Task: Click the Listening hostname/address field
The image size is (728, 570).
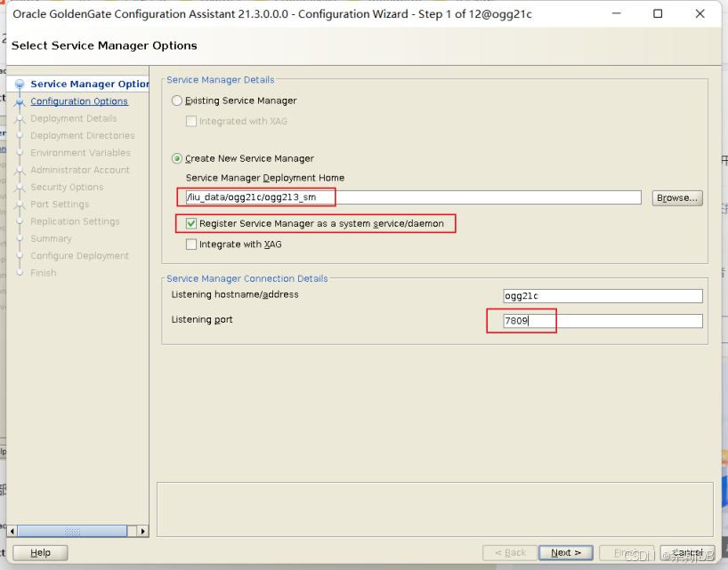Action: click(x=603, y=296)
